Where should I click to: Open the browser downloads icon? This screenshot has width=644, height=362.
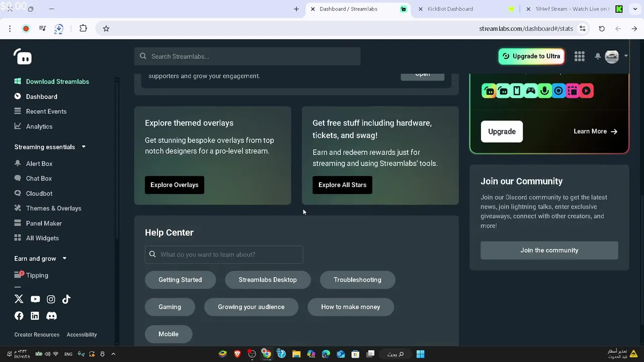(x=58, y=29)
